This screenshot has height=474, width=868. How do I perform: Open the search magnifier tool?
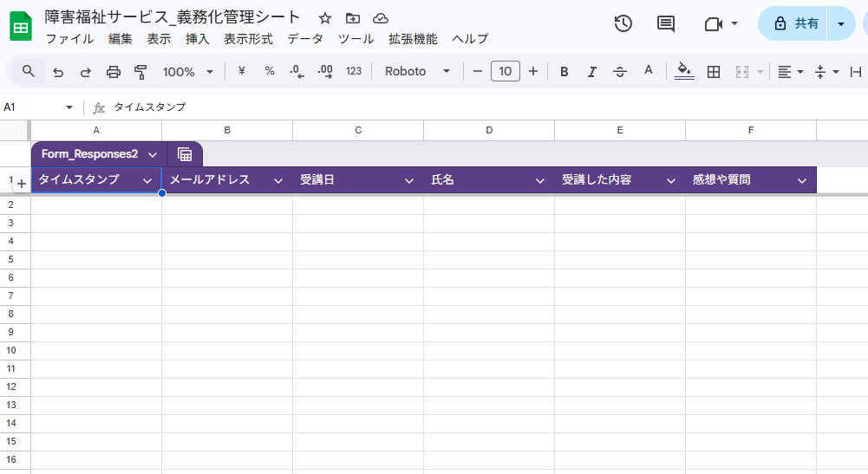(29, 71)
